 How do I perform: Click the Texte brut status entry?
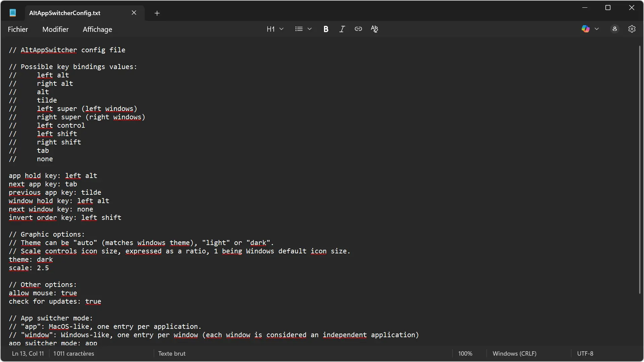(172, 354)
